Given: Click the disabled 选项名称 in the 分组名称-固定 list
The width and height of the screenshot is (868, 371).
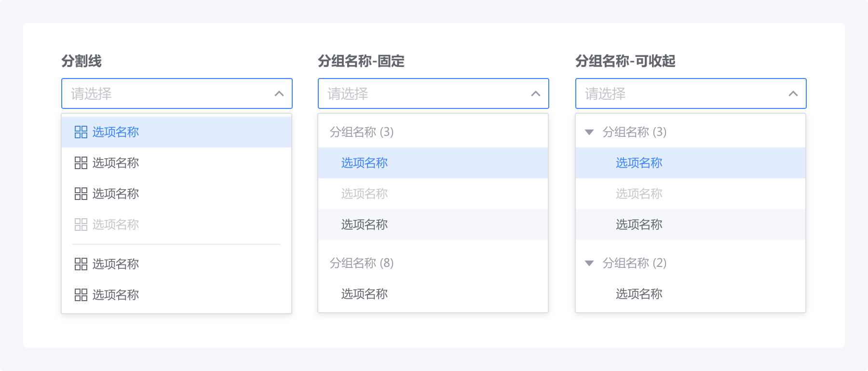Looking at the screenshot, I should (433, 194).
